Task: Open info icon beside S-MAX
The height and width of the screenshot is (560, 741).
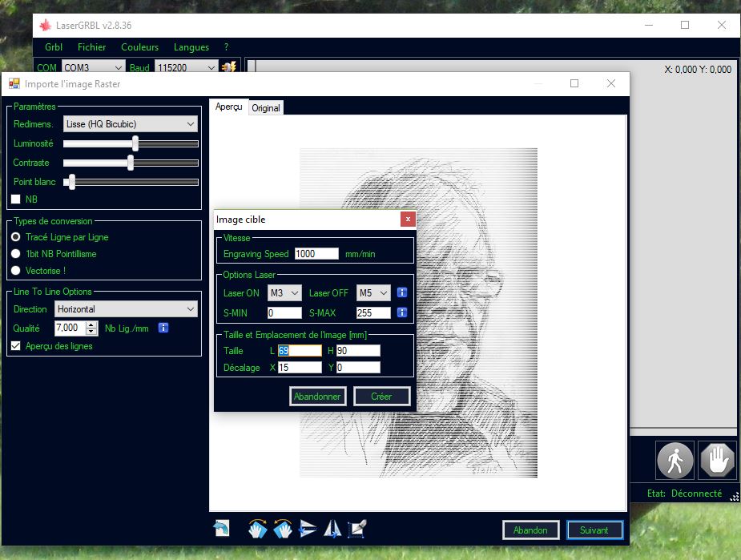Action: point(402,312)
